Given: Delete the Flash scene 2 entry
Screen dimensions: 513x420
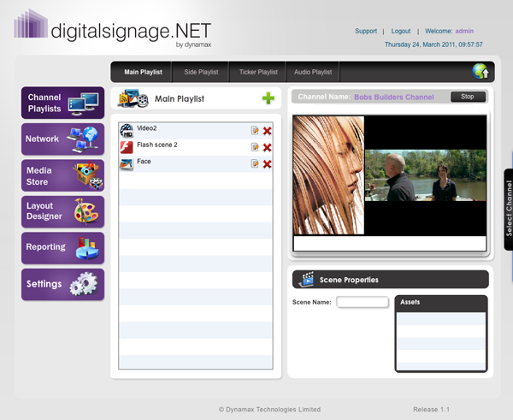Looking at the screenshot, I should click(x=267, y=147).
